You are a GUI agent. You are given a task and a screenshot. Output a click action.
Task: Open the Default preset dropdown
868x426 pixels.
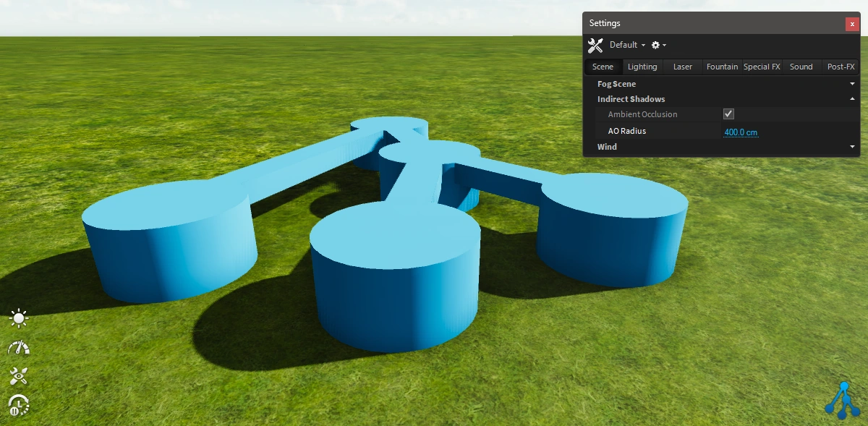tap(627, 45)
